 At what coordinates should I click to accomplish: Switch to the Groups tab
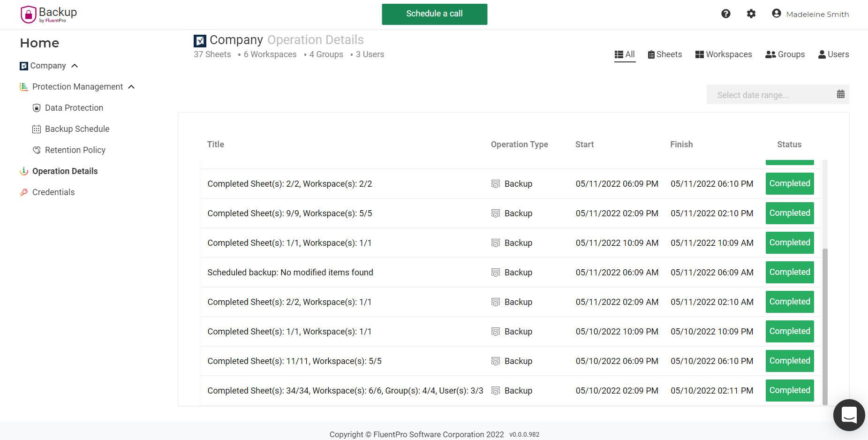pos(785,54)
